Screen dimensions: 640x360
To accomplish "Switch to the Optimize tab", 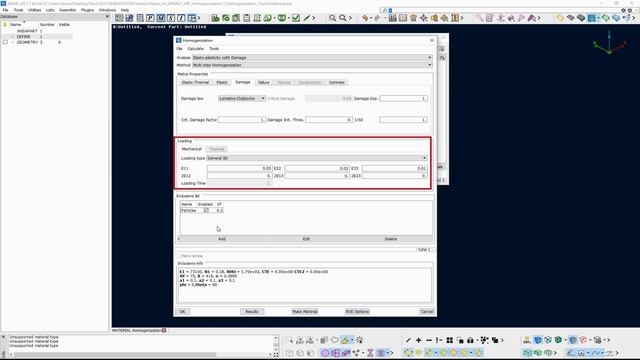I will click(x=337, y=82).
